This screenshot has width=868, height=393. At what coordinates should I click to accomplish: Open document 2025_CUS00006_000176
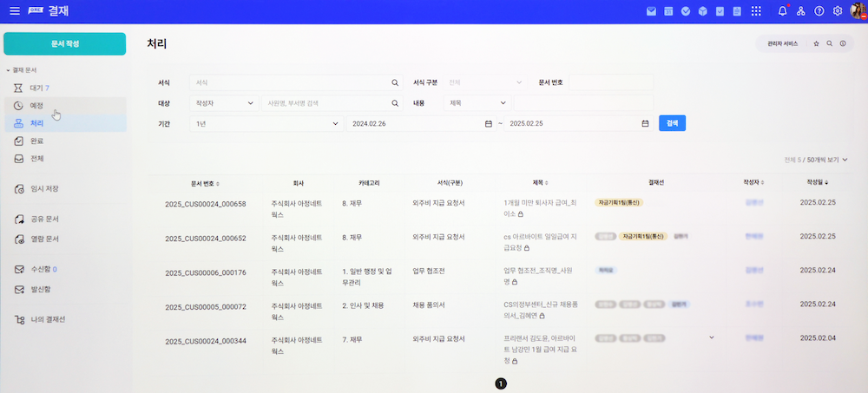(206, 273)
